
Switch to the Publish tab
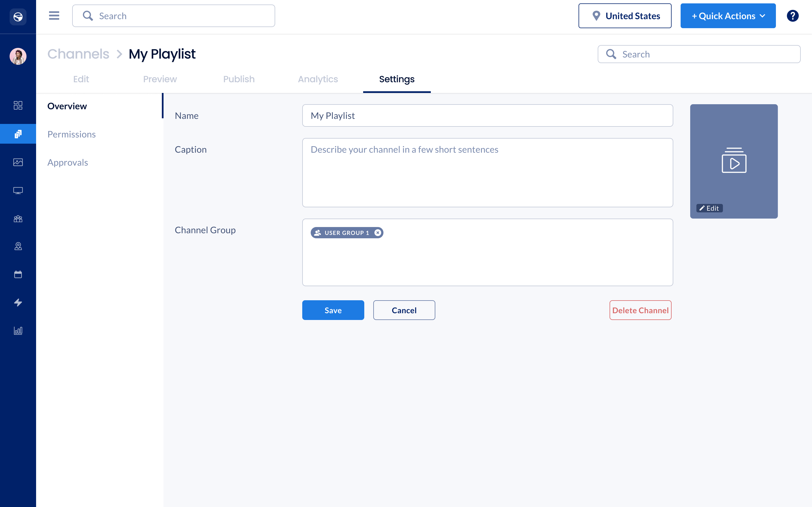click(x=239, y=79)
